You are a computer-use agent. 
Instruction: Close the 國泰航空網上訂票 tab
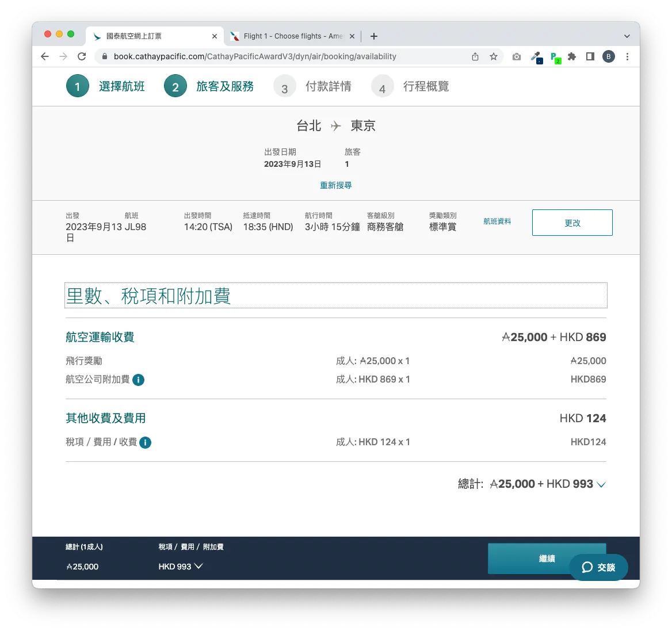click(214, 36)
